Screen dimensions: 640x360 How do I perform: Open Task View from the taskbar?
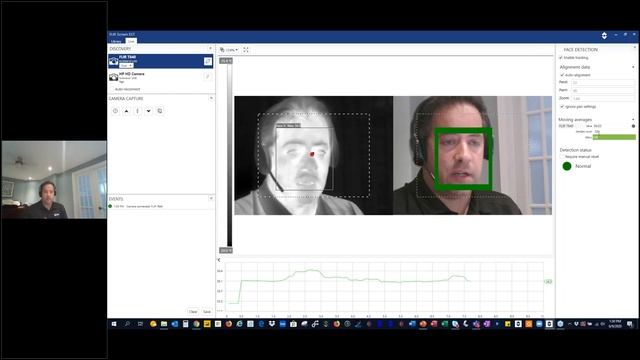point(140,324)
